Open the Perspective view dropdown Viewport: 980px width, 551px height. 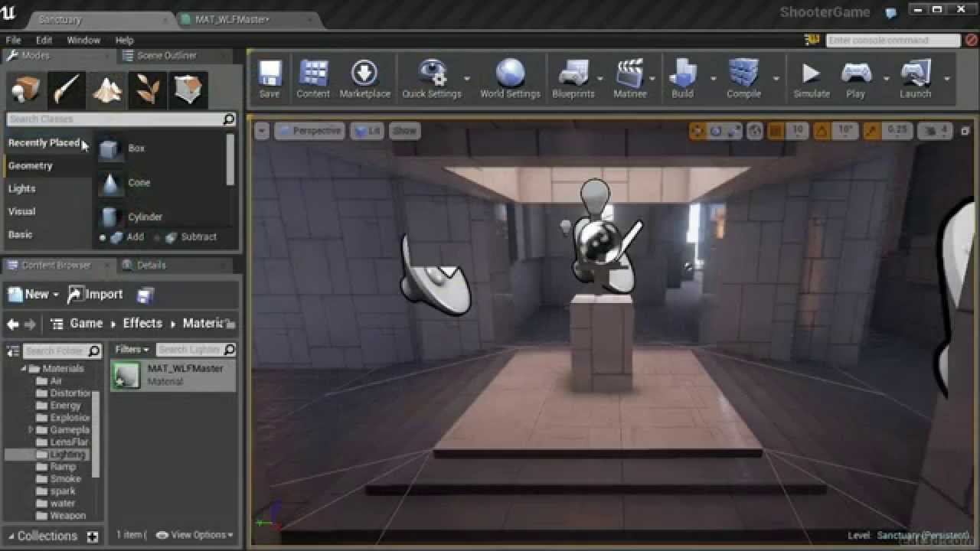tap(310, 131)
